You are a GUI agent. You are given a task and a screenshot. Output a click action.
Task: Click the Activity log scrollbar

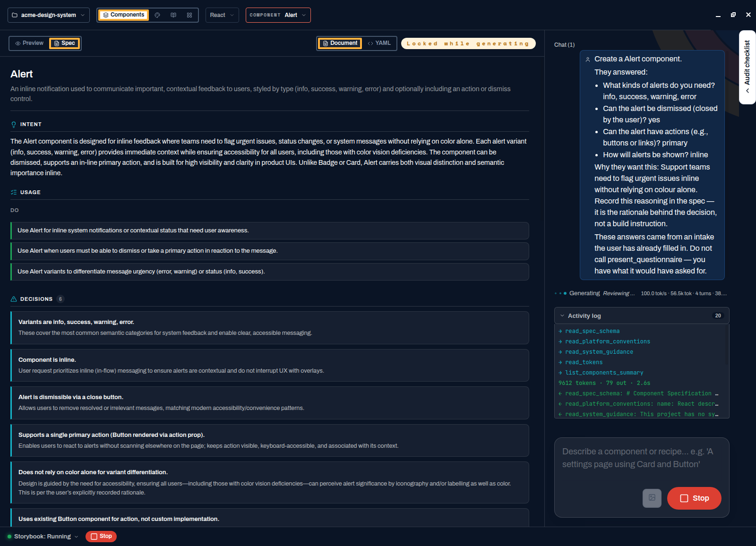coord(728,344)
